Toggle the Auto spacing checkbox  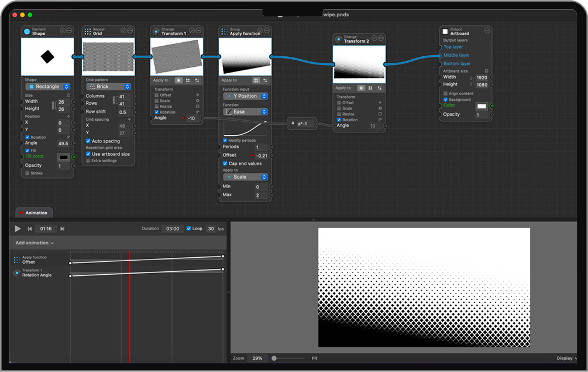88,141
